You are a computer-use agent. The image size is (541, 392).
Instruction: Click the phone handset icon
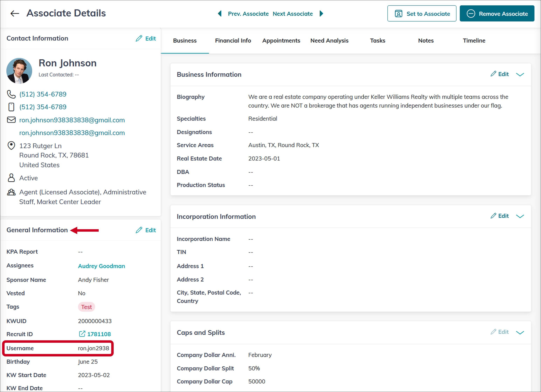tap(11, 94)
